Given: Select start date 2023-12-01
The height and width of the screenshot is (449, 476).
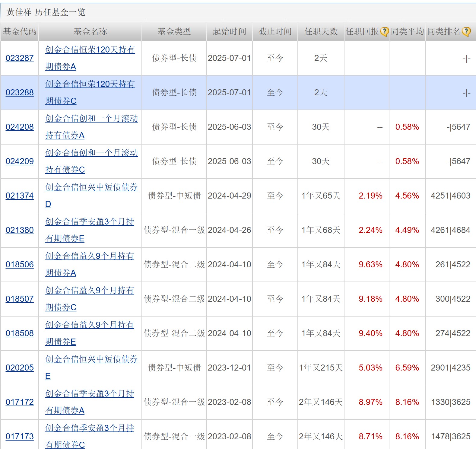Looking at the screenshot, I should (x=230, y=368).
